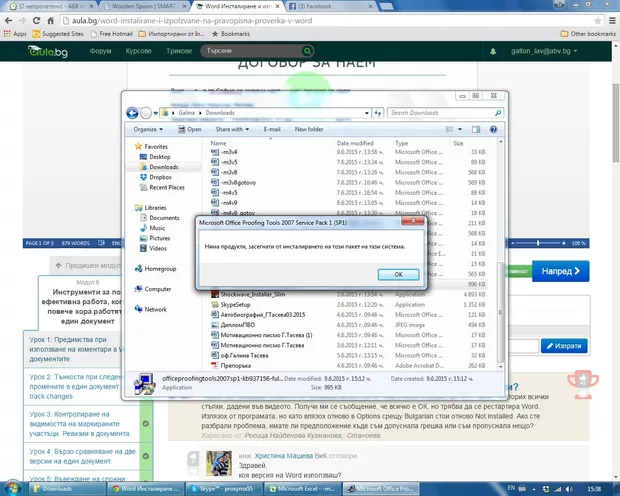
Task: Open the Organize dropdown menu
Action: (148, 129)
